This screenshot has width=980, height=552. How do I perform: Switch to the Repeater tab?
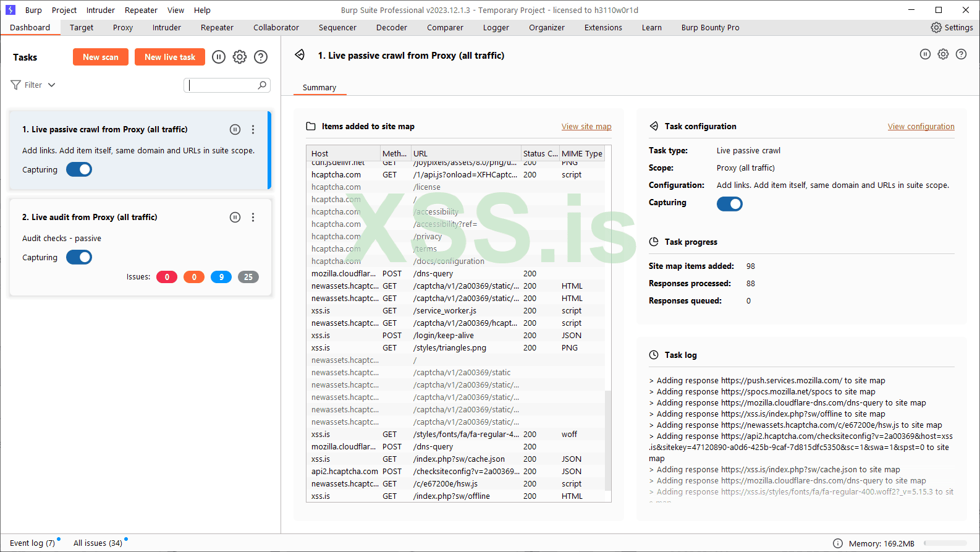pos(217,28)
